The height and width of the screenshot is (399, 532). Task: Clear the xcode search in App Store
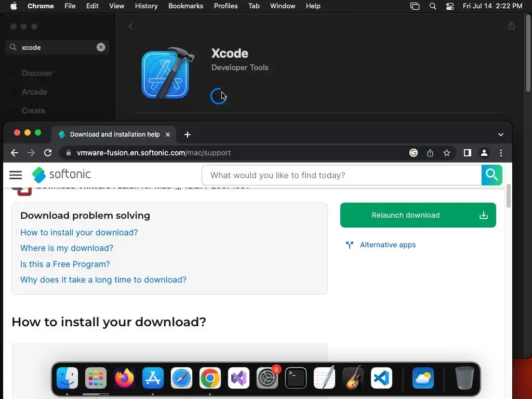(101, 47)
